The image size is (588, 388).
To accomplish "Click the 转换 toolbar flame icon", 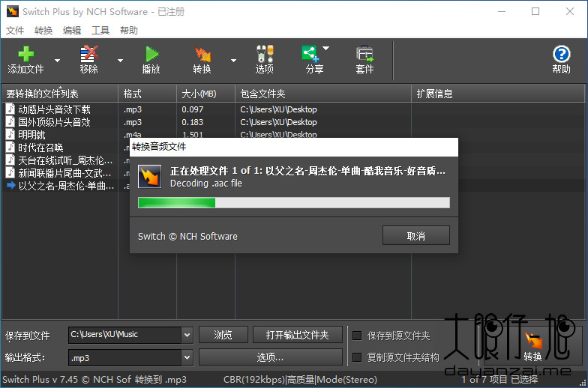I will [202, 54].
